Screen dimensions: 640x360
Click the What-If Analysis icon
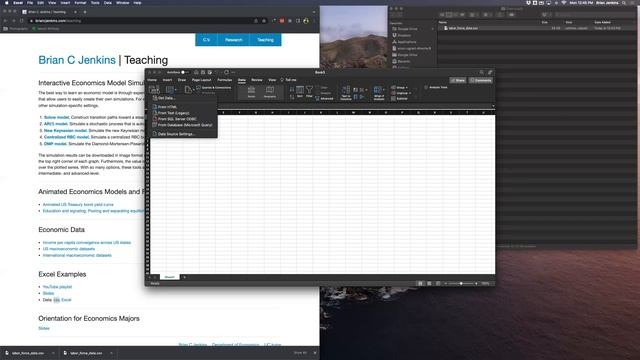point(378,93)
